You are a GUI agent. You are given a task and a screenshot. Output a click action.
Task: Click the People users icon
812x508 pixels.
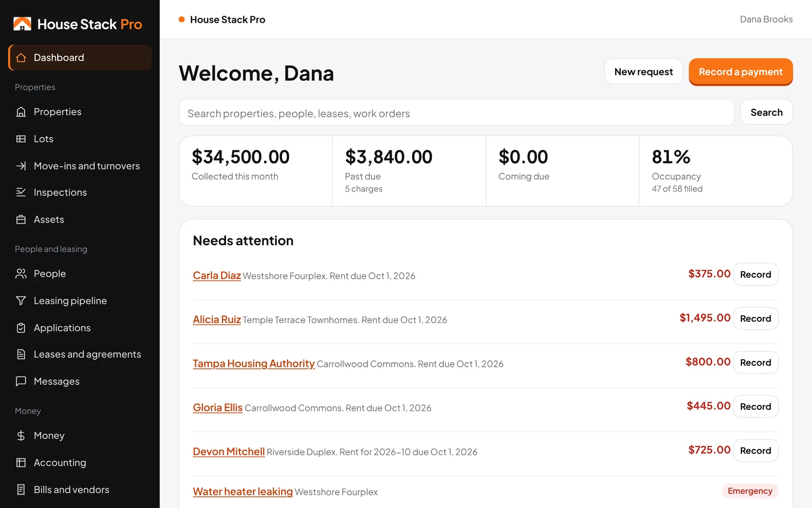pos(21,274)
